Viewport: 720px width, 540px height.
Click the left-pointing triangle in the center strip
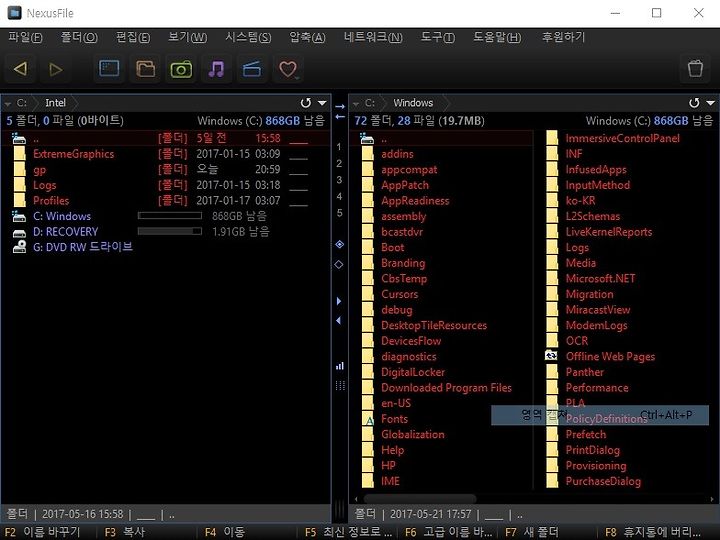(339, 321)
